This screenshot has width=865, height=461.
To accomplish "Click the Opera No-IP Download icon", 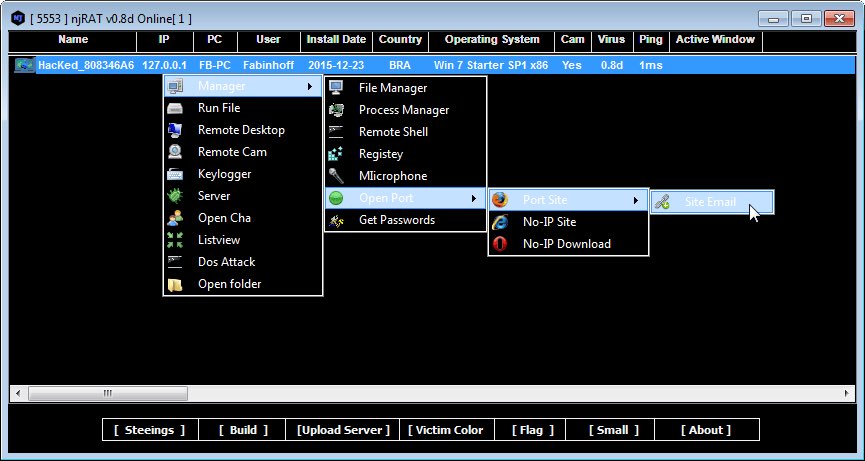I will coord(500,244).
